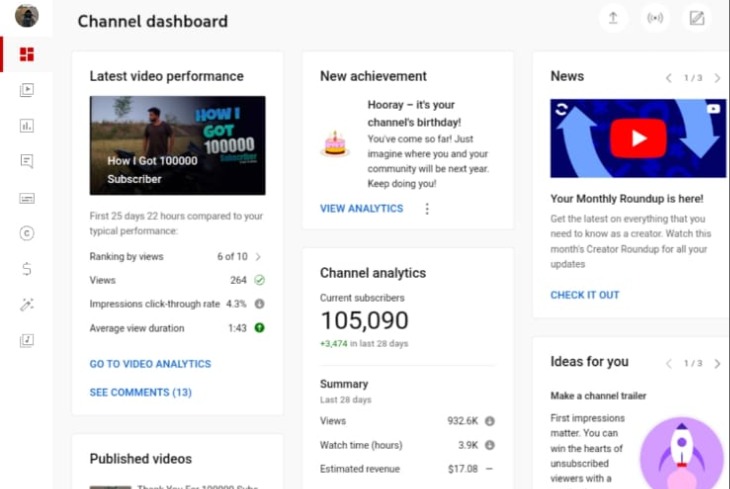The width and height of the screenshot is (730, 489).
Task: Open the Subtitles icon in sidebar
Action: pos(27,198)
